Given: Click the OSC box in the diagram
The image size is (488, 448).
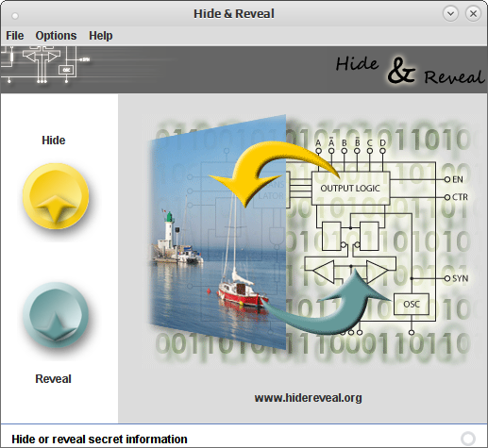Looking at the screenshot, I should coord(412,304).
